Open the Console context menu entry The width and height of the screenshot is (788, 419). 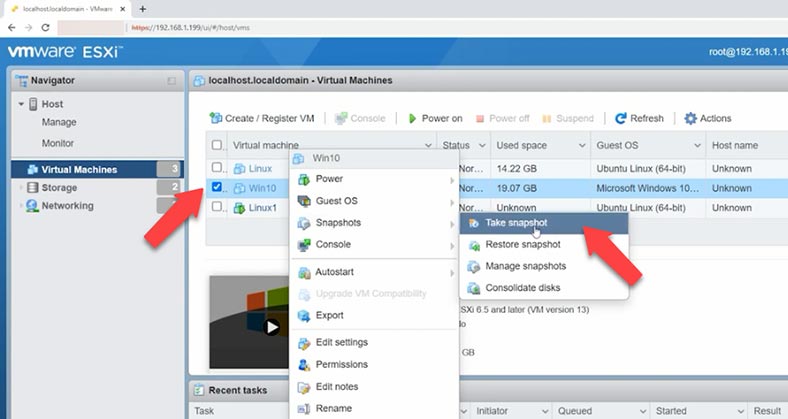[x=374, y=245]
